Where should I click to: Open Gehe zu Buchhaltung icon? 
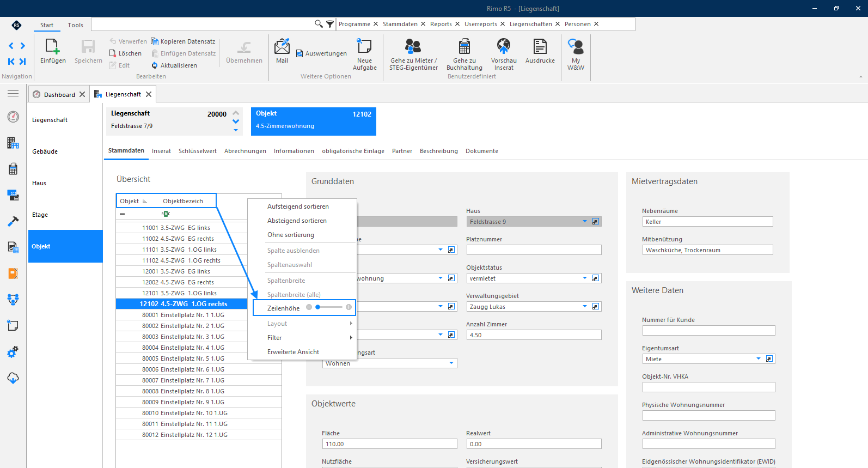(x=464, y=46)
